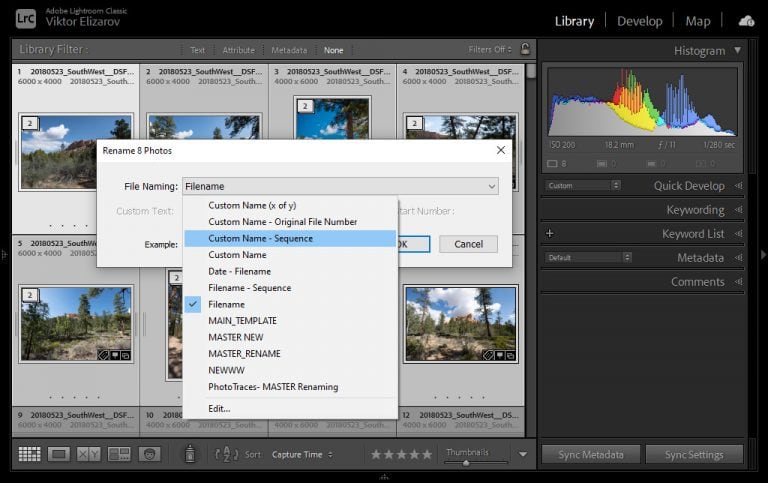Click the grid vertical scrollbar

click(530, 72)
